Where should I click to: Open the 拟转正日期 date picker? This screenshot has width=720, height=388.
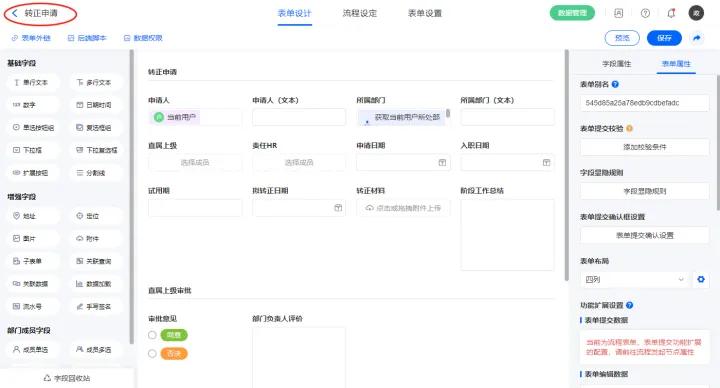299,208
